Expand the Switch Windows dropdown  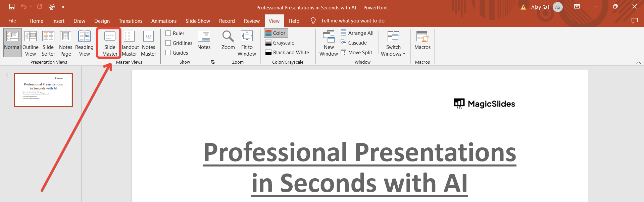393,44
